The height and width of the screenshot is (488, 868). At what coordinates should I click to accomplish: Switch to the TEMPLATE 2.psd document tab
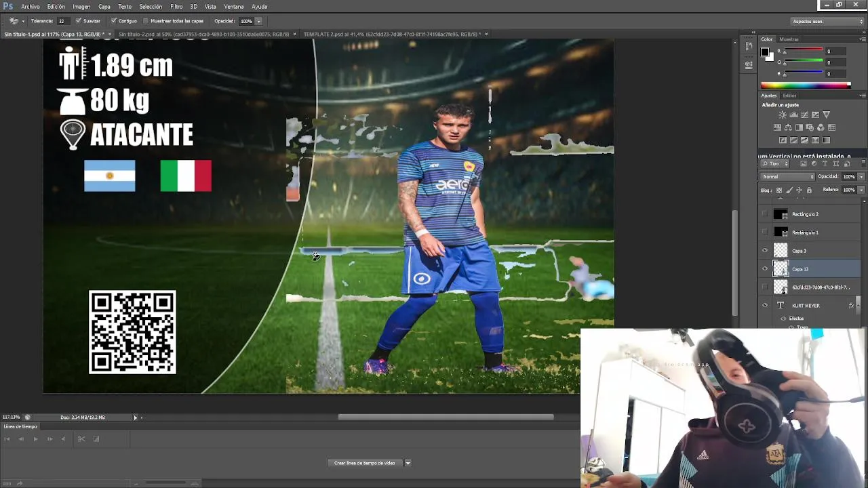pos(392,34)
